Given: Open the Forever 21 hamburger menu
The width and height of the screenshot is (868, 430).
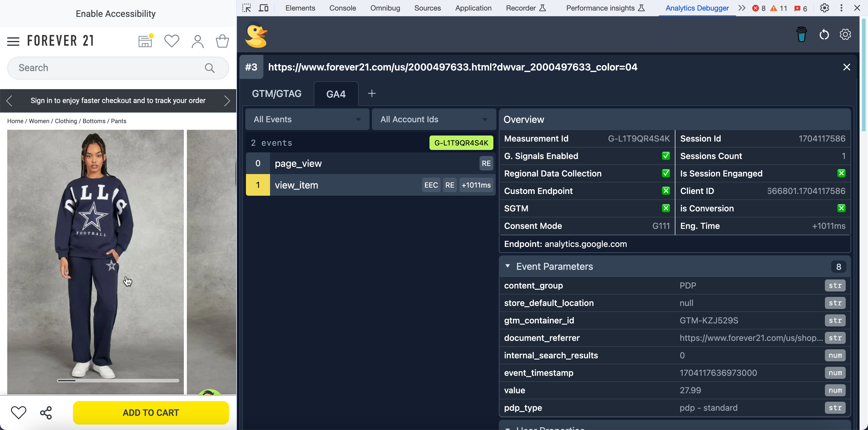Looking at the screenshot, I should [13, 42].
